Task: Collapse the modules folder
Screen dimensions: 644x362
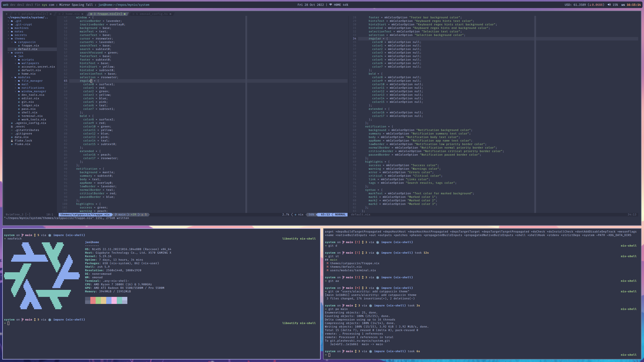Action: 12,77
